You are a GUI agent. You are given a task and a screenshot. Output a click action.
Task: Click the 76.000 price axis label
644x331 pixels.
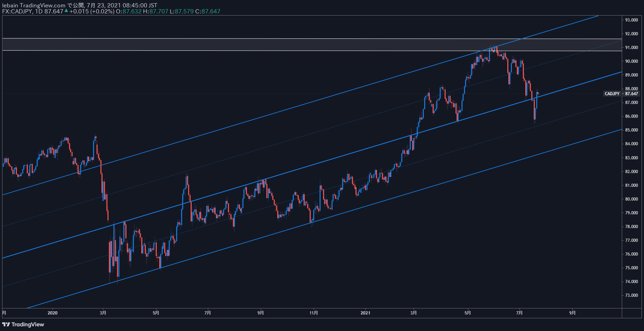631,254
